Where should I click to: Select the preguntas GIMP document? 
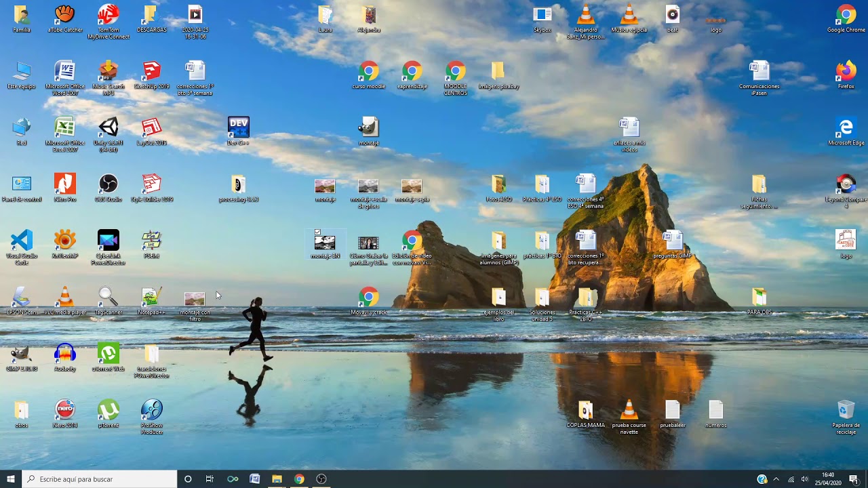point(672,245)
